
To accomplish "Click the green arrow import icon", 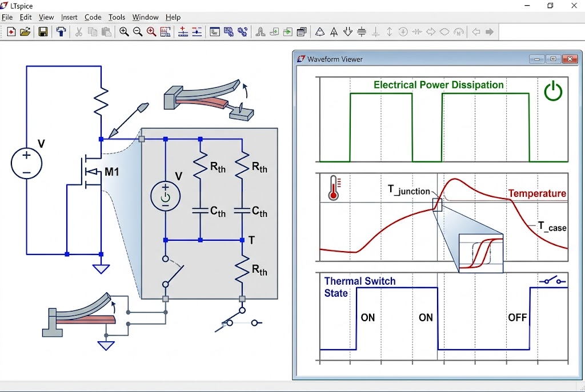I will coord(288,32).
